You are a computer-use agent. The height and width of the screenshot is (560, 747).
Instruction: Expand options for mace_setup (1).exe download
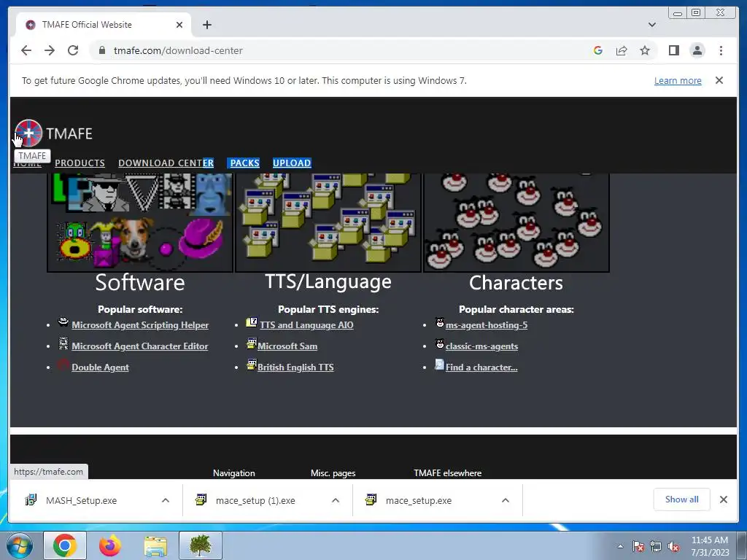(336, 500)
